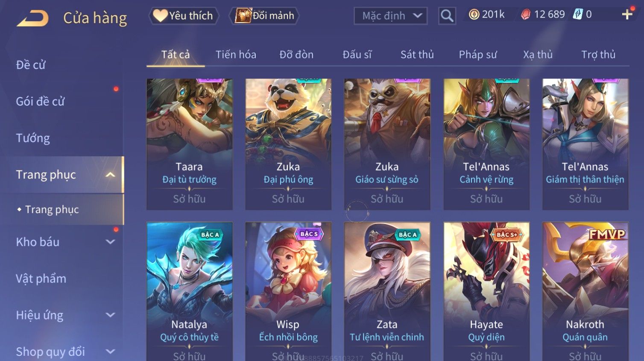Tap the red gem currency icon
The height and width of the screenshot is (361, 644).
(x=526, y=15)
